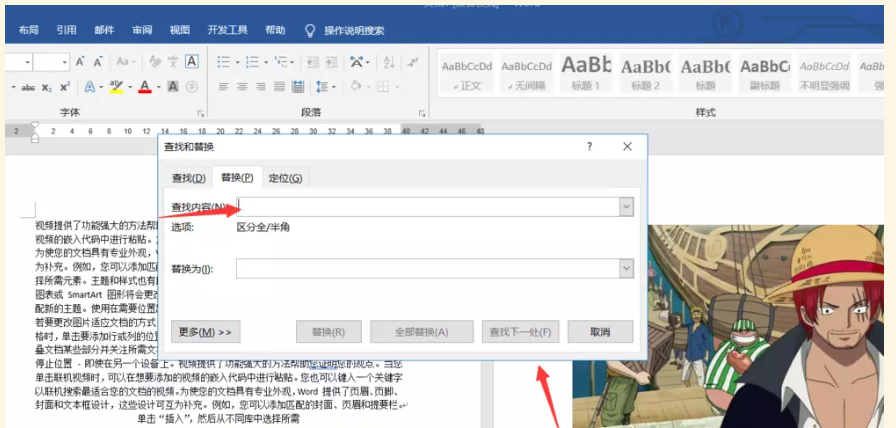Apply the 副标题 style

pyautogui.click(x=765, y=73)
